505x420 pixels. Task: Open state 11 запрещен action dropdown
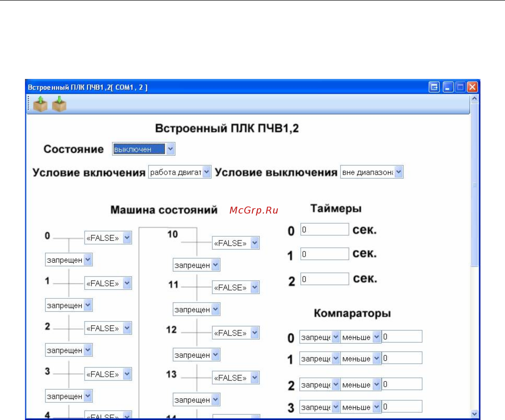[197, 309]
